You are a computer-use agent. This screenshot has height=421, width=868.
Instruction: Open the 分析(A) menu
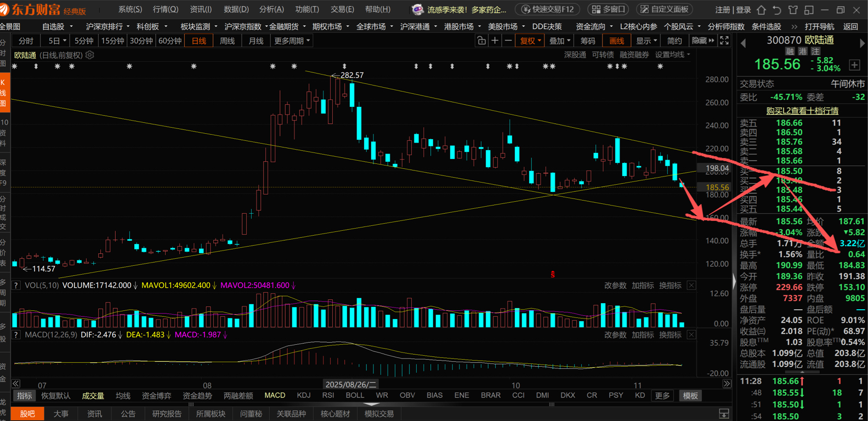271,9
